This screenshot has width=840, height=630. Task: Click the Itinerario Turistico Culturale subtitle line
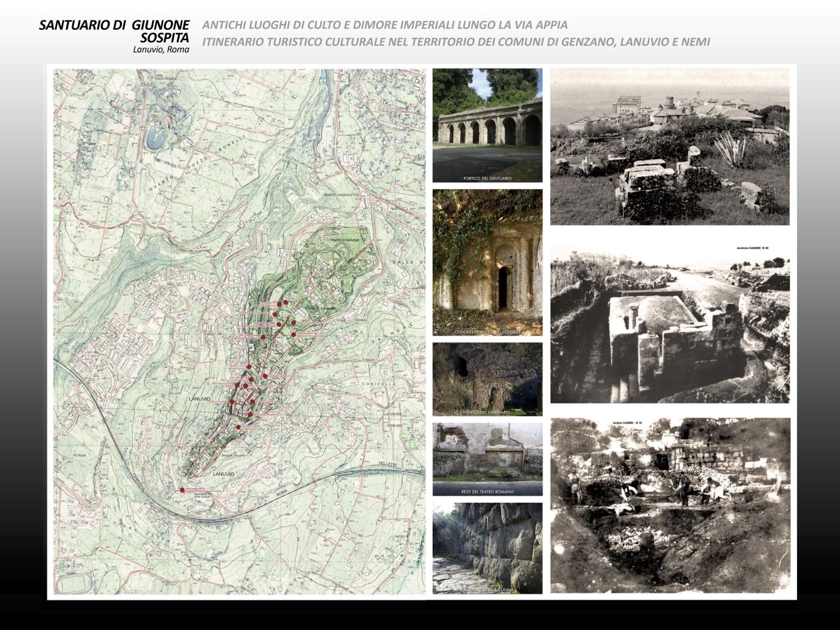tap(456, 42)
